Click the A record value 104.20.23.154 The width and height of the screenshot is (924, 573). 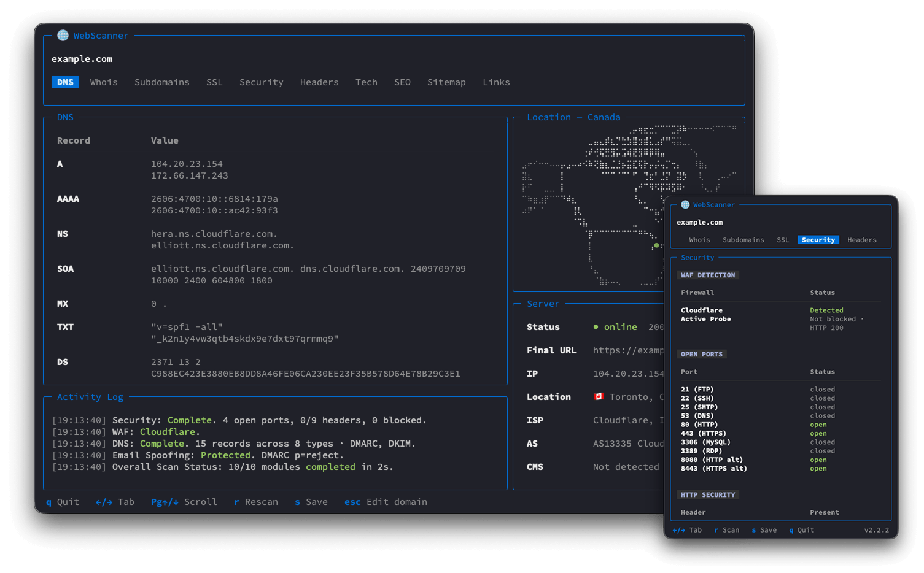(187, 164)
